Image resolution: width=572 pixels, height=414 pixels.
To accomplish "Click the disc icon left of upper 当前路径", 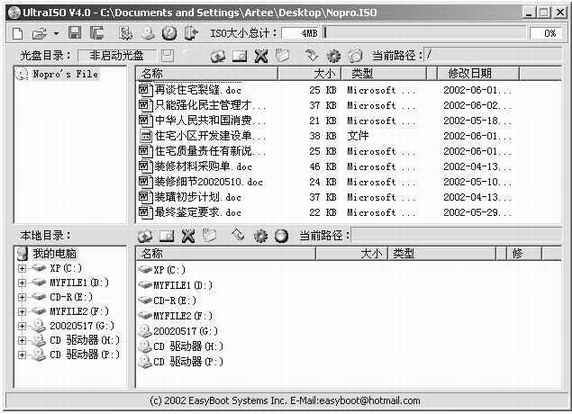I will (355, 56).
